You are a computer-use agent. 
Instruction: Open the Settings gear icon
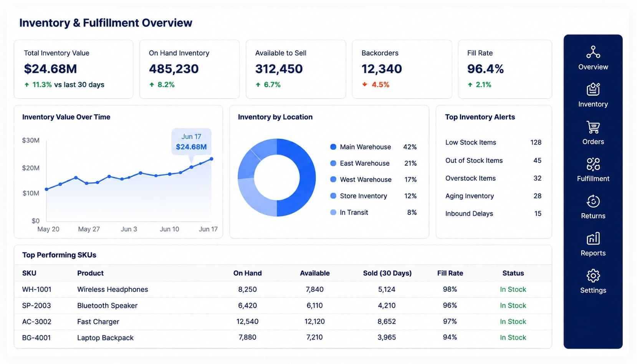[593, 276]
